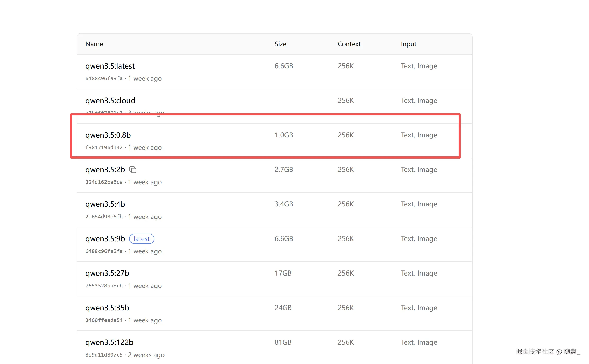Screen dimensions: 589x364
Task: Open the qwen3.5:9b model link
Action: (105, 239)
